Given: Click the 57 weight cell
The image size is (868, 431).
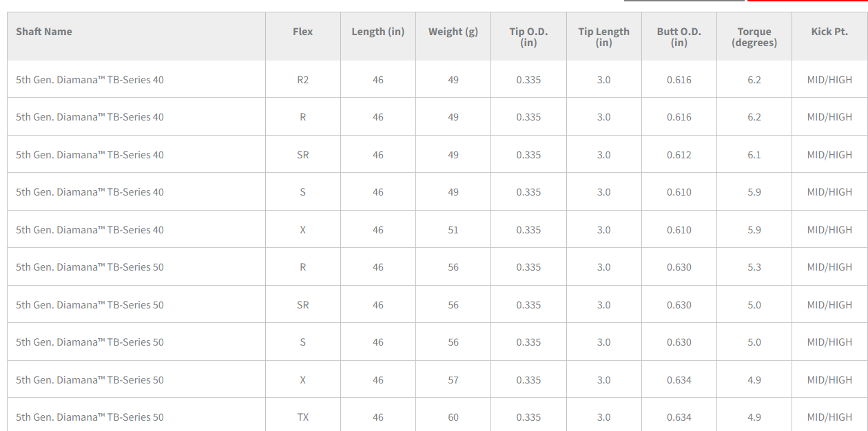Looking at the screenshot, I should click(453, 380).
